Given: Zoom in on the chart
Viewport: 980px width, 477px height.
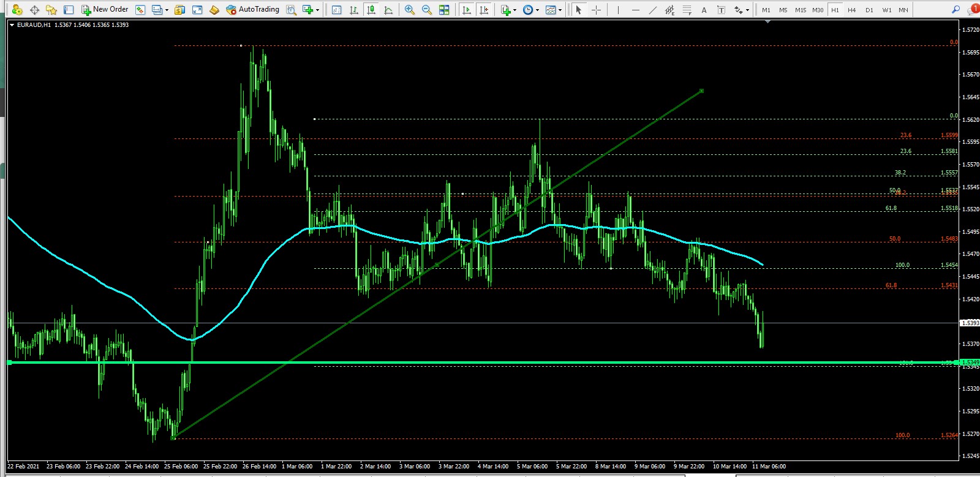Looking at the screenshot, I should coord(410,10).
